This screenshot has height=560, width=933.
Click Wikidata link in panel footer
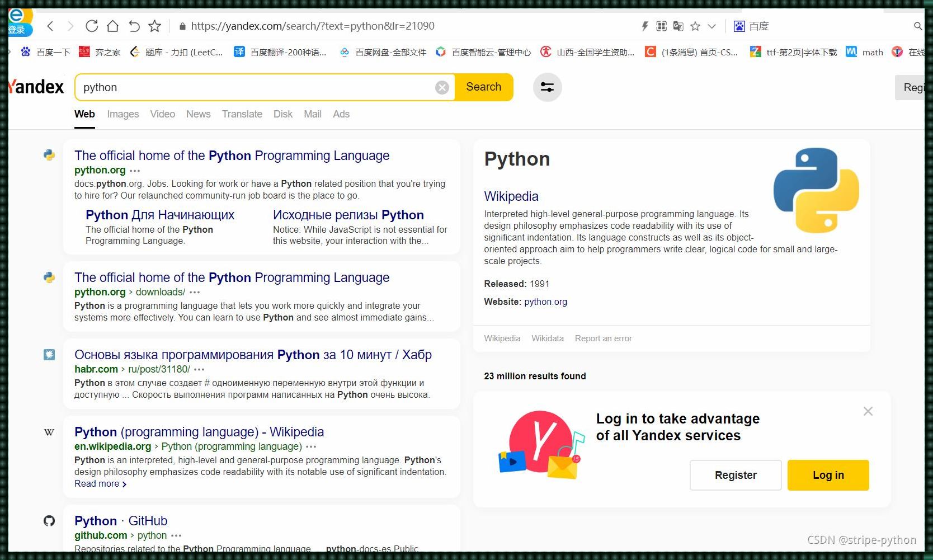tap(548, 338)
